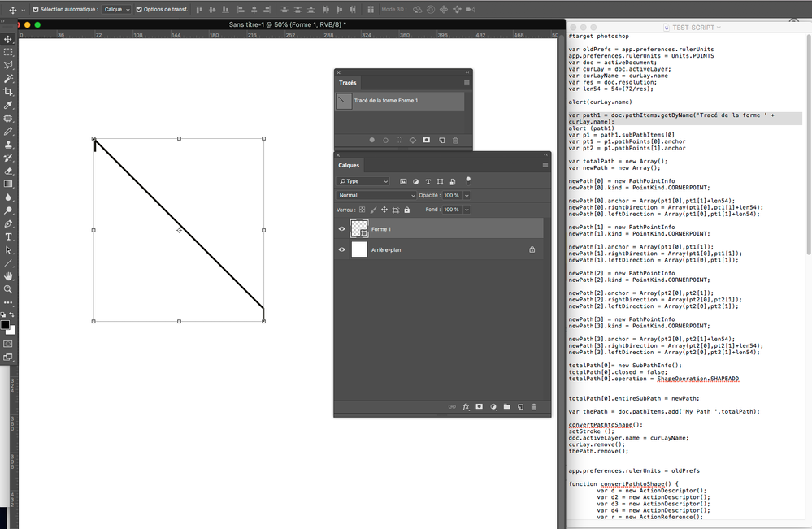Collapse the Calques panel with double arrows

click(x=545, y=154)
